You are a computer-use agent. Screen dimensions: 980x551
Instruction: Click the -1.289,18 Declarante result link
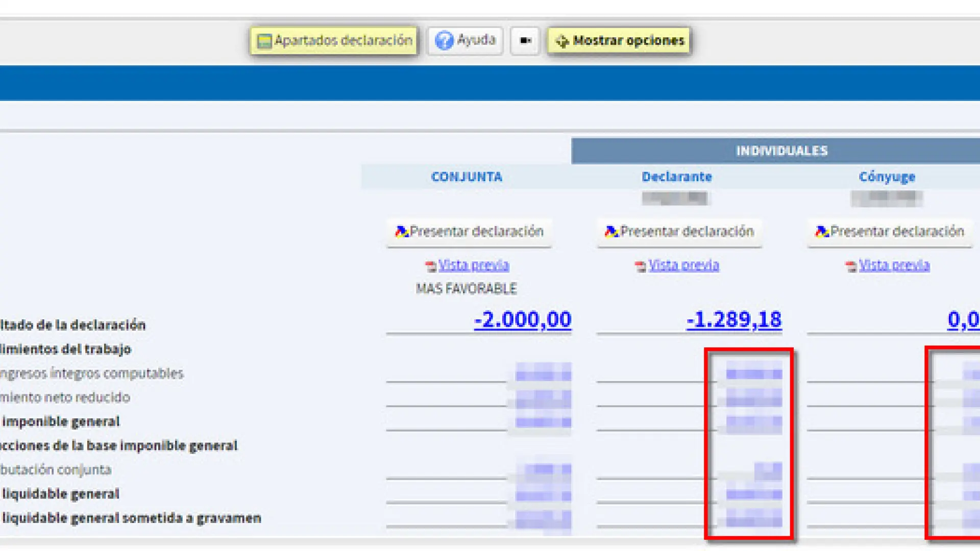coord(733,319)
